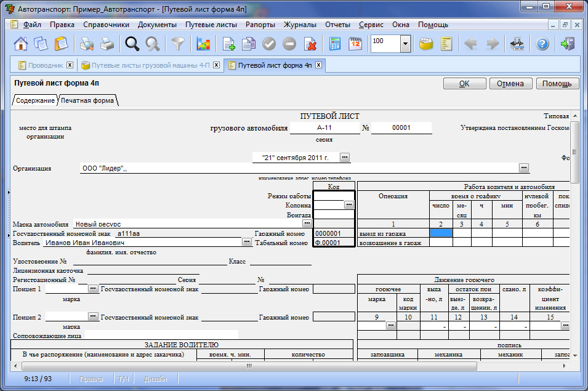This screenshot has width=588, height=391.
Task: Open the bar chart icon
Action: click(x=203, y=44)
